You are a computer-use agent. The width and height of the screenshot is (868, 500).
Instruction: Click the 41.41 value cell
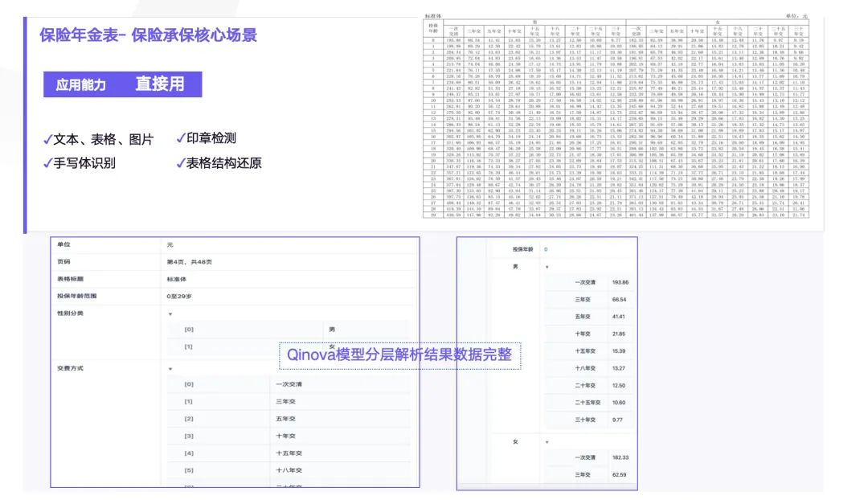618,317
